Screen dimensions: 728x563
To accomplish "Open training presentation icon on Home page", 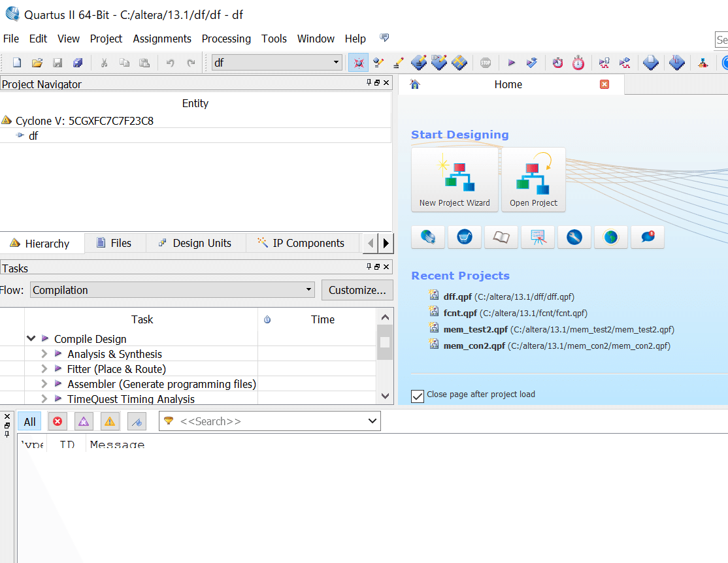I will point(538,237).
